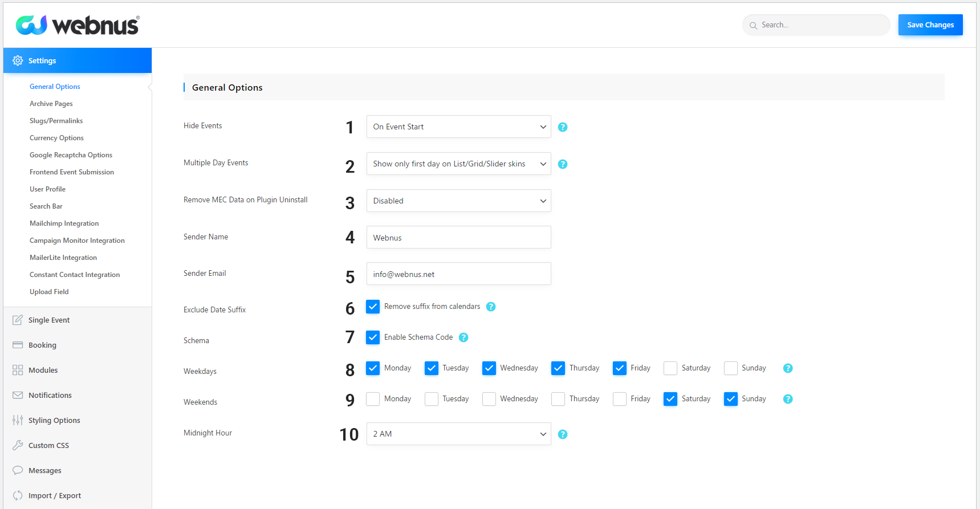Open MailerLite Integration settings

63,258
